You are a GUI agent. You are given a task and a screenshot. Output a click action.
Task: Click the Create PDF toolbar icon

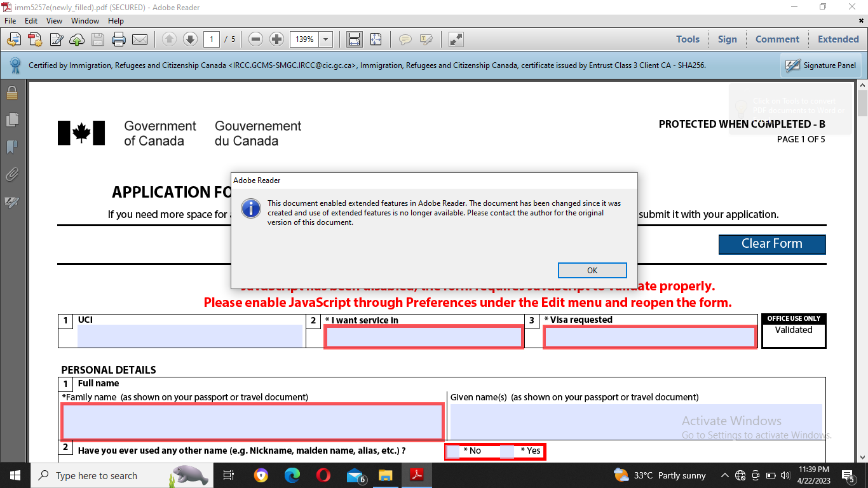pos(35,39)
